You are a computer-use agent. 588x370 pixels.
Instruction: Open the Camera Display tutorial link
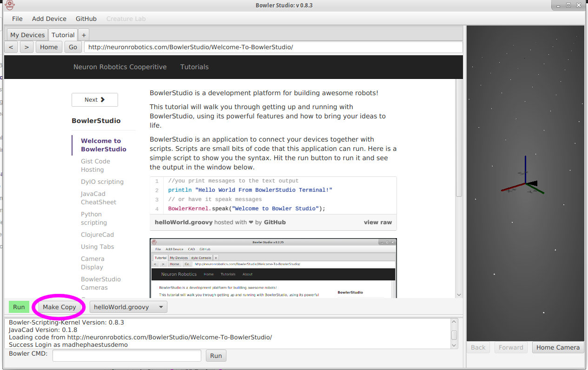coord(92,263)
